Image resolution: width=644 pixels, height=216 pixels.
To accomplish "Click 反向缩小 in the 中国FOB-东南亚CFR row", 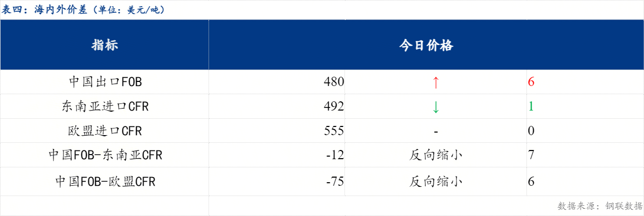I will (x=435, y=155).
